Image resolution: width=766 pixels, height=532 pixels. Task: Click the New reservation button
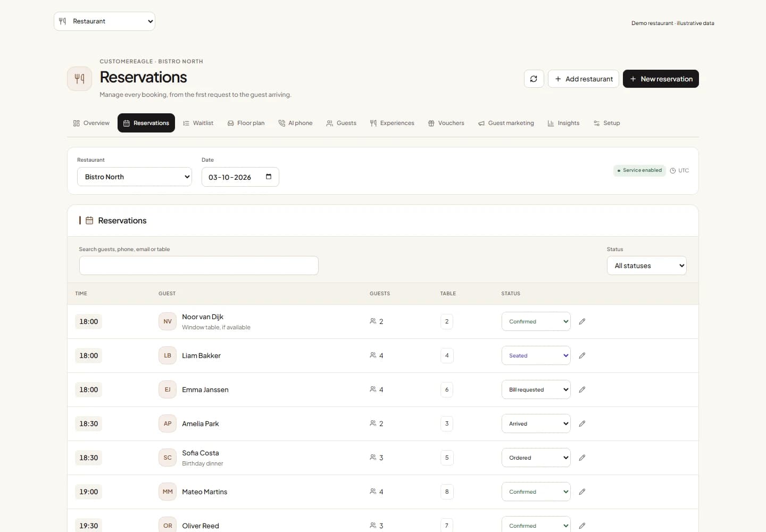(x=661, y=79)
